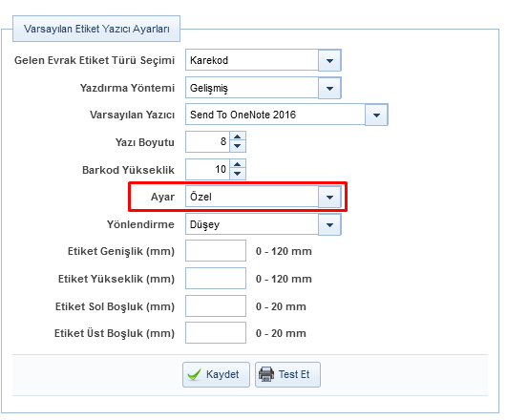Screen dimensions: 507x420
Task: Click the 0 - 20 mm hint beside Etiket Sol Boşluk
Action: 281,306
